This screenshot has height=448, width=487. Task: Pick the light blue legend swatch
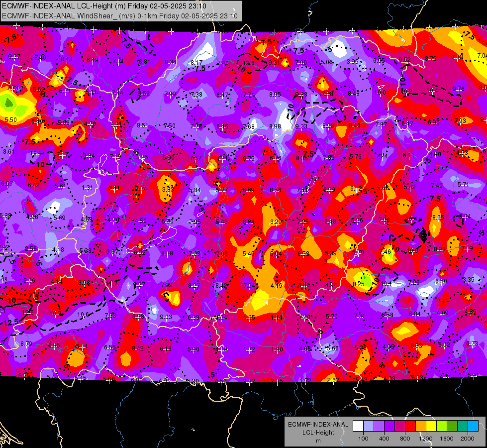point(473,426)
